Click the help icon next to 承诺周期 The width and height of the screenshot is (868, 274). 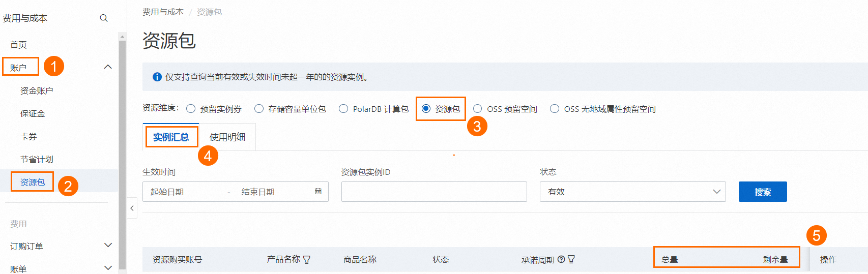tap(561, 259)
